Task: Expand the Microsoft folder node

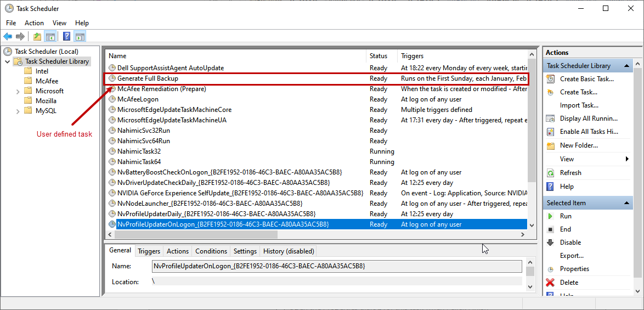Action: [x=18, y=91]
